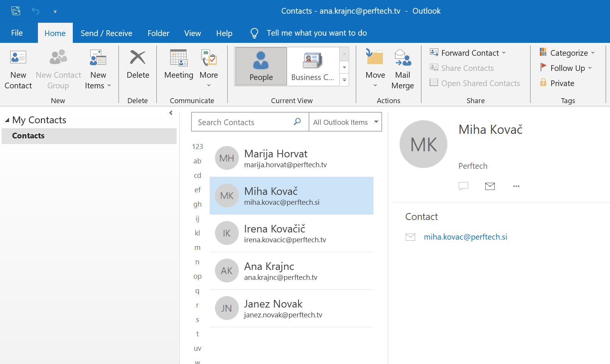The height and width of the screenshot is (364, 610).
Task: Jump to contacts under 'gh'
Action: pyautogui.click(x=198, y=204)
